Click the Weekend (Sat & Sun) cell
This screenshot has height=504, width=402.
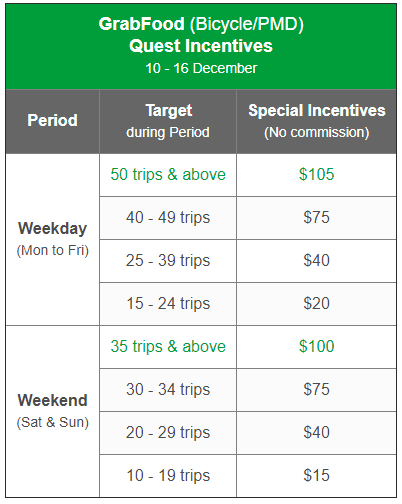(52, 411)
